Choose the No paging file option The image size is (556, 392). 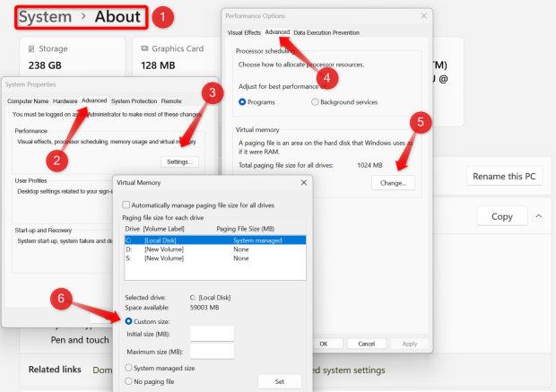tap(128, 381)
